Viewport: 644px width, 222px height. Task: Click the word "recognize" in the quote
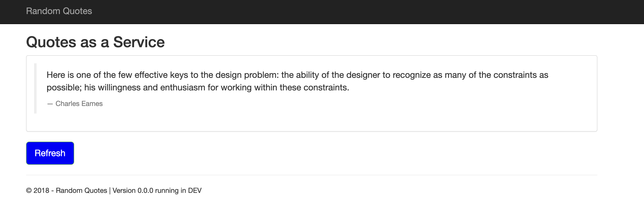(x=411, y=75)
